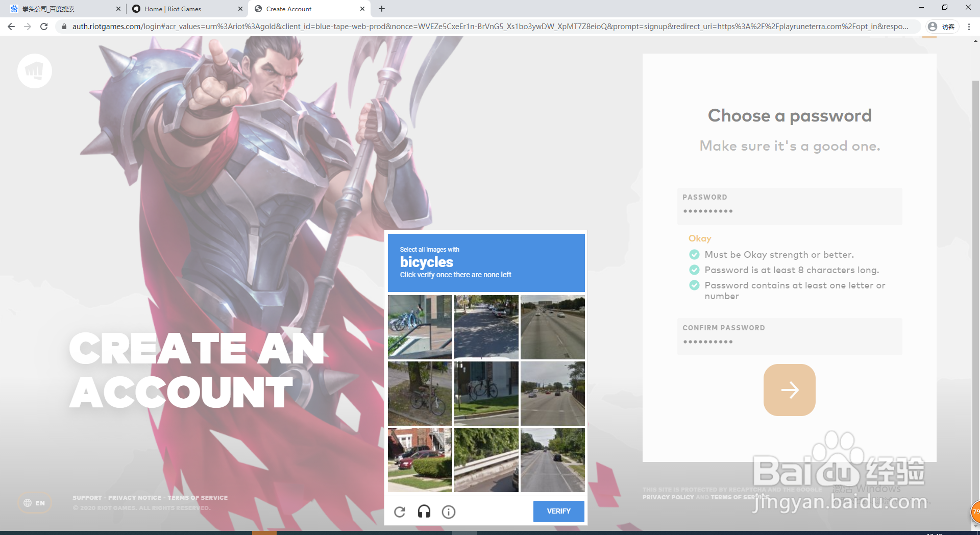Click the VERIFY button
This screenshot has height=535, width=980.
point(559,511)
